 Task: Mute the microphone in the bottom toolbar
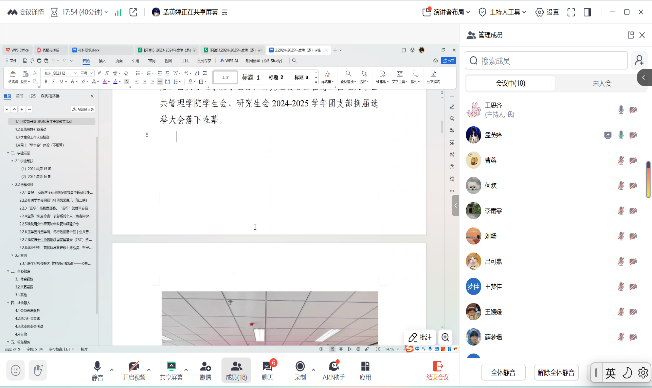pyautogui.click(x=97, y=370)
